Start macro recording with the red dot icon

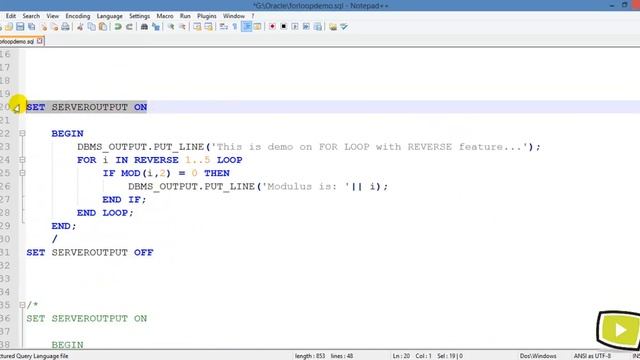(x=272, y=27)
